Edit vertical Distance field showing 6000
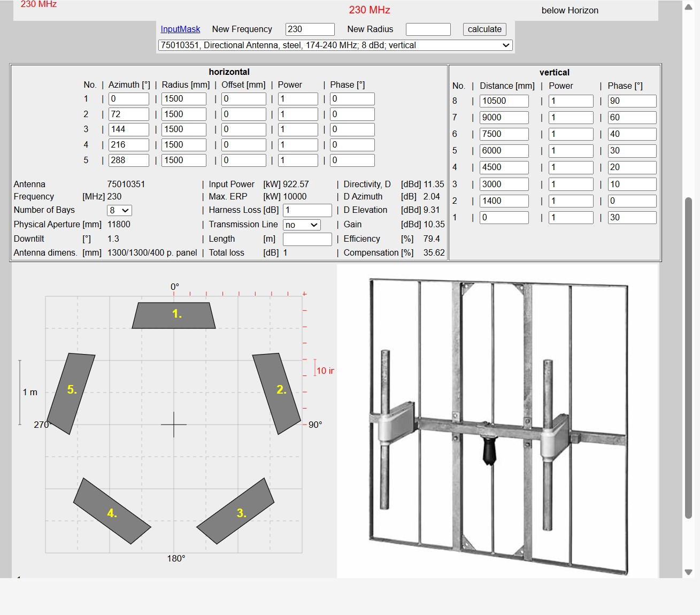The width and height of the screenshot is (700, 615). pyautogui.click(x=504, y=151)
